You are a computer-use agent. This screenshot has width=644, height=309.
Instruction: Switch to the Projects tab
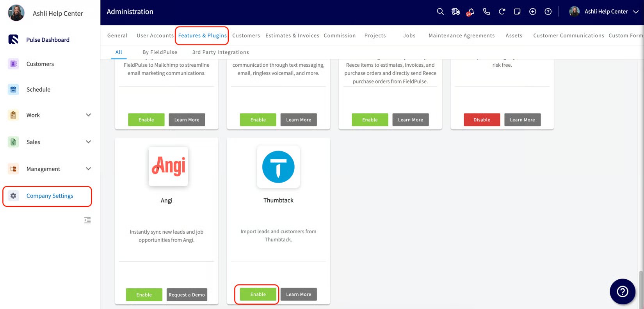click(375, 36)
